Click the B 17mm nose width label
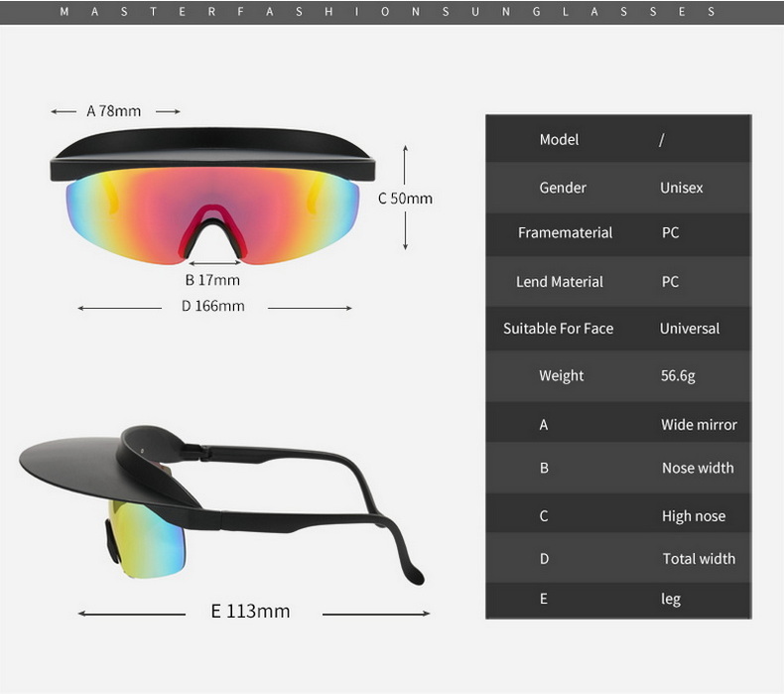 (x=212, y=280)
